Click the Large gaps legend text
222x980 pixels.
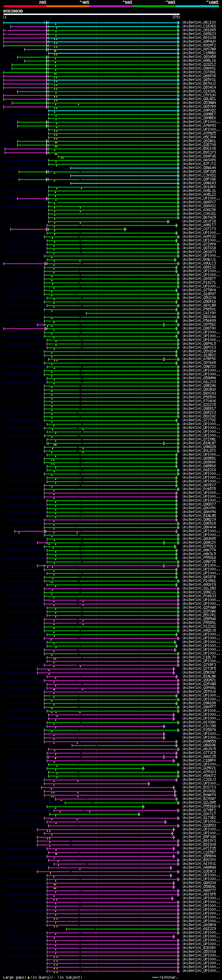coord(43,977)
